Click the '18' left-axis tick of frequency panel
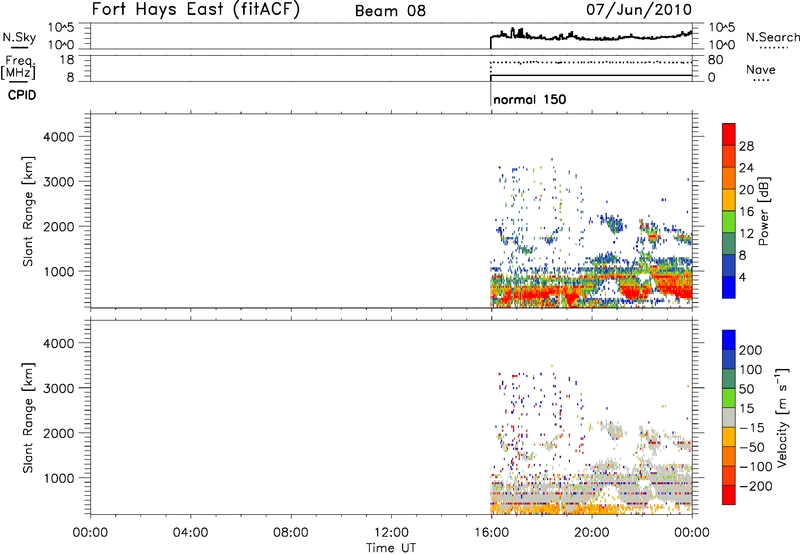This screenshot has height=554, width=800. point(67,60)
